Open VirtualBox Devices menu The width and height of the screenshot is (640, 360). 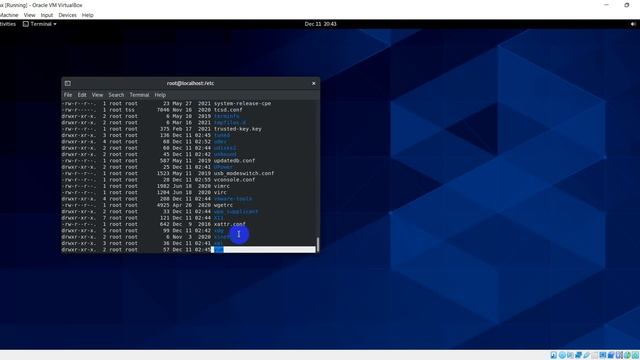(x=67, y=15)
